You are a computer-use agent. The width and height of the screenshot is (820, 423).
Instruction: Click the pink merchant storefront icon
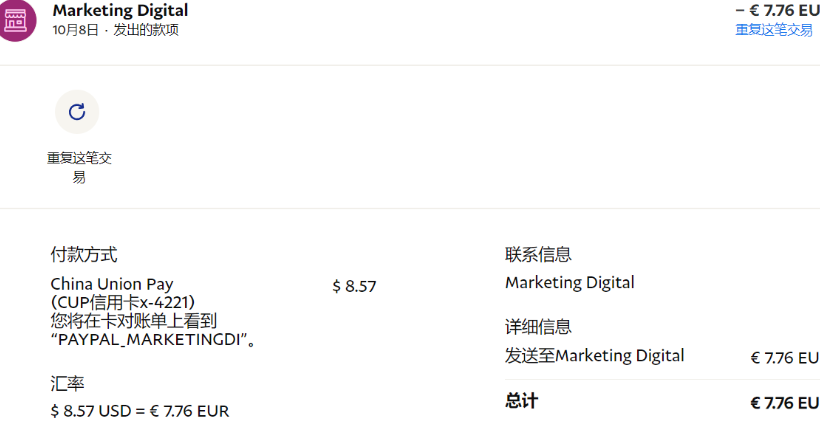click(x=16, y=20)
